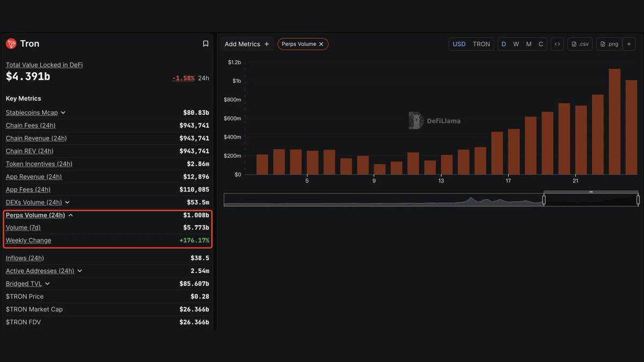Bookmark the Tron page

(206, 43)
